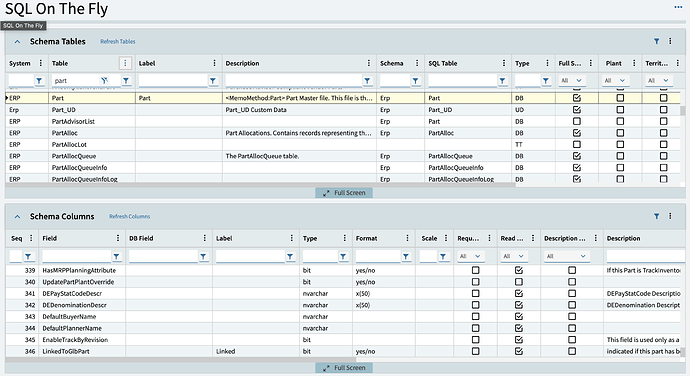Toggle Read checkbox for DefaultBuyerName row

[x=519, y=316]
